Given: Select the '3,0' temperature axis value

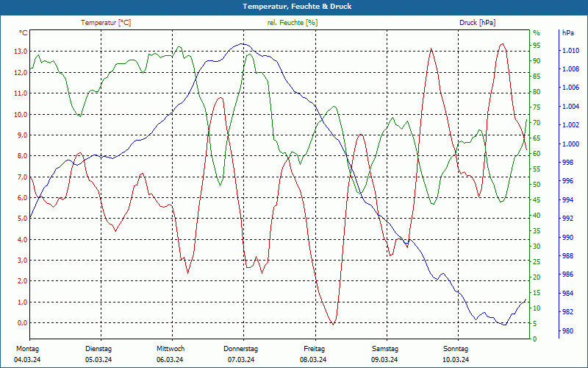Looking at the screenshot, I should click(22, 261).
